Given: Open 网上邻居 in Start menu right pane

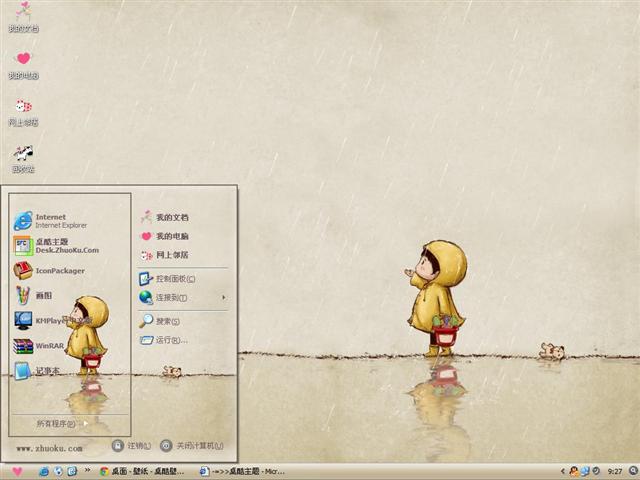Looking at the screenshot, I should tap(164, 255).
